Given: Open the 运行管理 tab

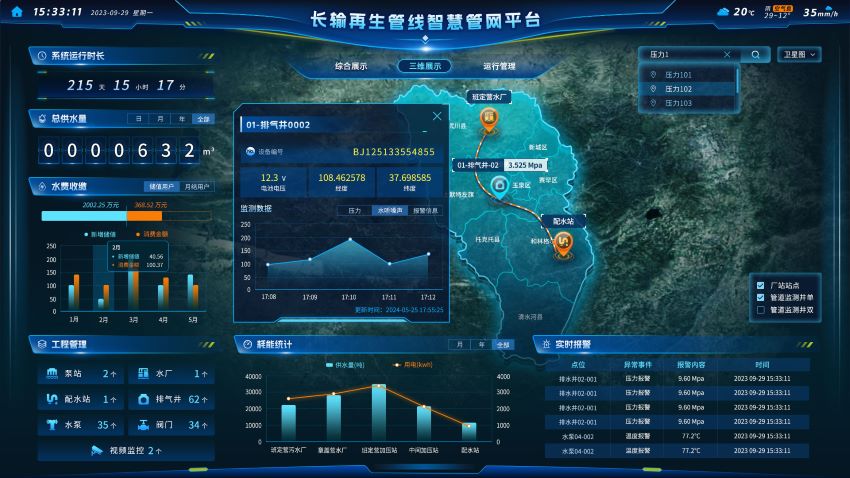Looking at the screenshot, I should 499,66.
